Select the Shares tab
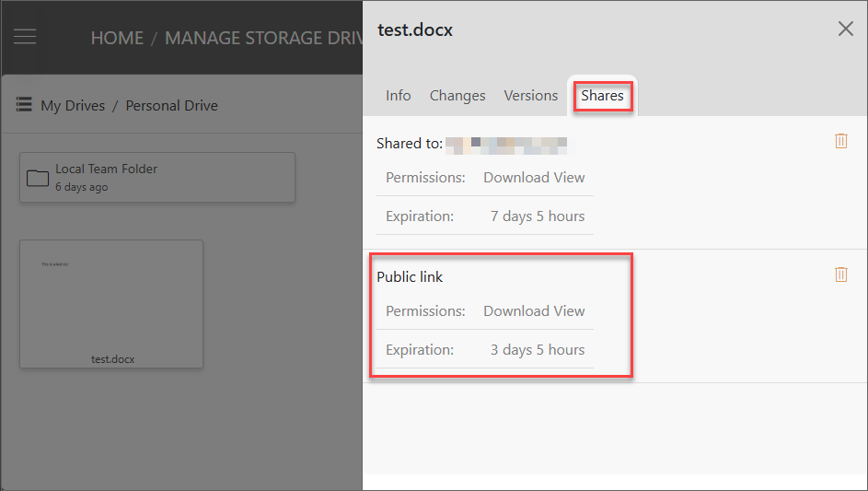The height and width of the screenshot is (491, 868). coord(602,95)
